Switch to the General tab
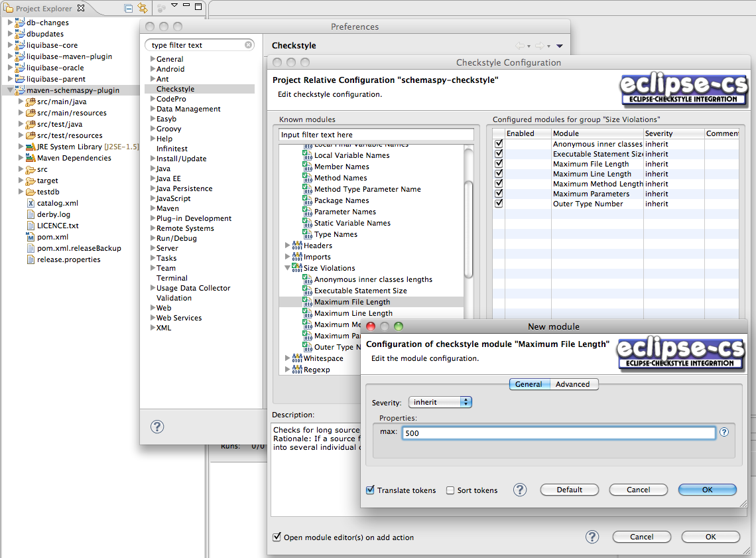The width and height of the screenshot is (756, 558). pyautogui.click(x=529, y=384)
